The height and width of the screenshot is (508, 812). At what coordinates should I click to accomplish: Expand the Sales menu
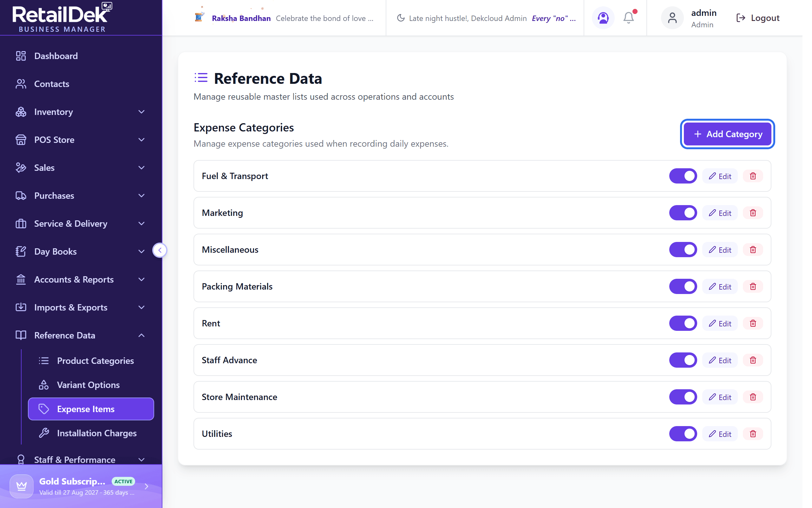pos(81,168)
